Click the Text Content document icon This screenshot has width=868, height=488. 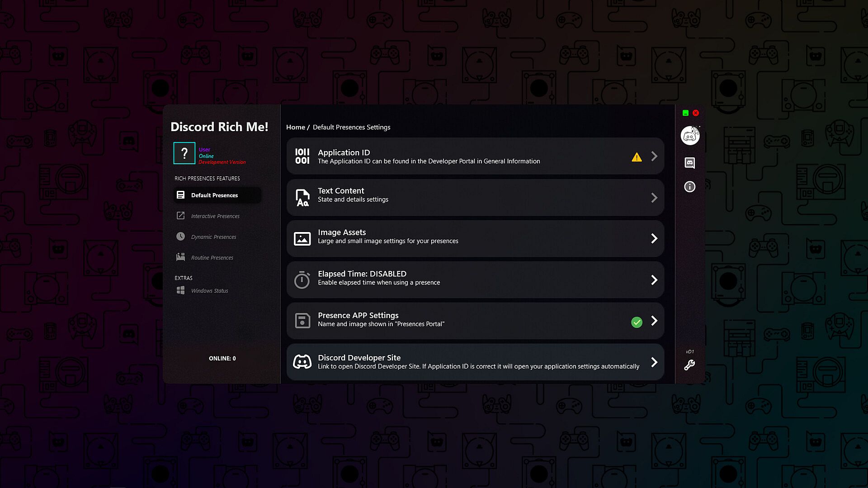point(302,198)
